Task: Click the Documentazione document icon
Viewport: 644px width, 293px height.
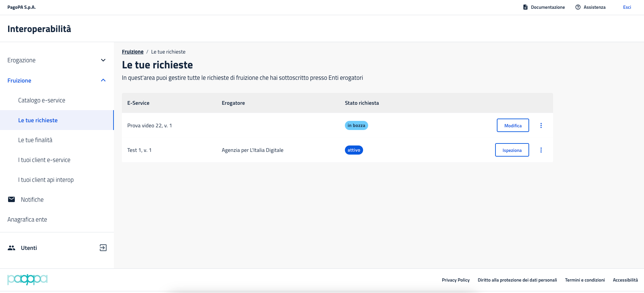Action: point(525,7)
